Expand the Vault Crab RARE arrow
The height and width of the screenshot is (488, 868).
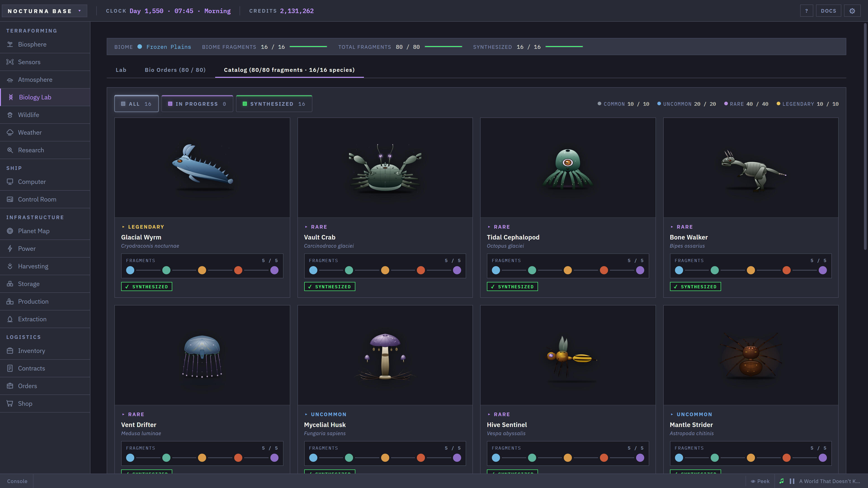click(x=306, y=227)
